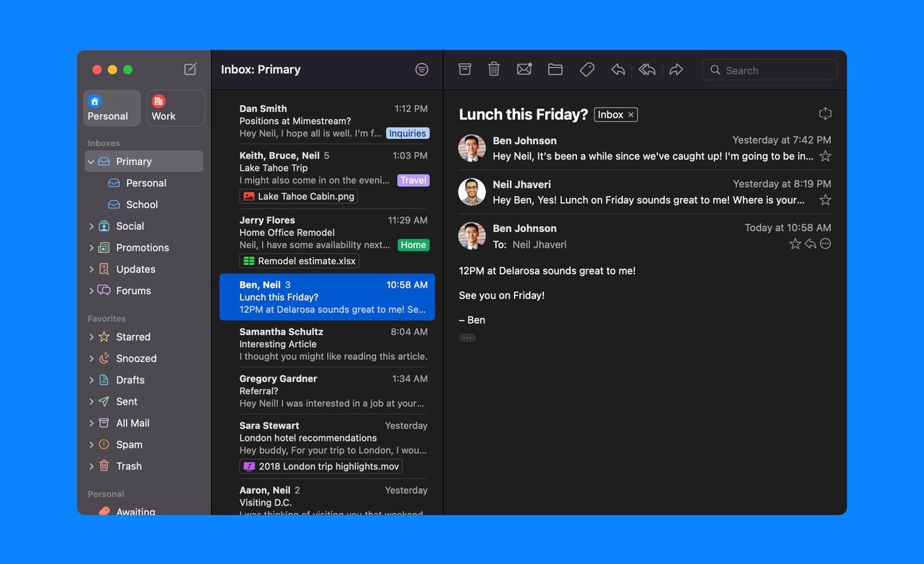Viewport: 924px width, 564px height.
Task: Click the Travel label on Lake Tahoe Trip
Action: pos(413,180)
